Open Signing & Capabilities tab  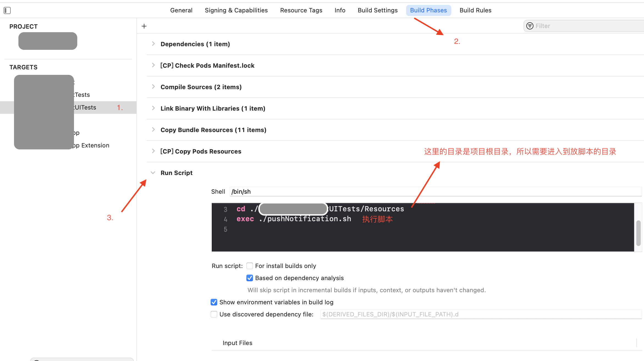pyautogui.click(x=236, y=10)
